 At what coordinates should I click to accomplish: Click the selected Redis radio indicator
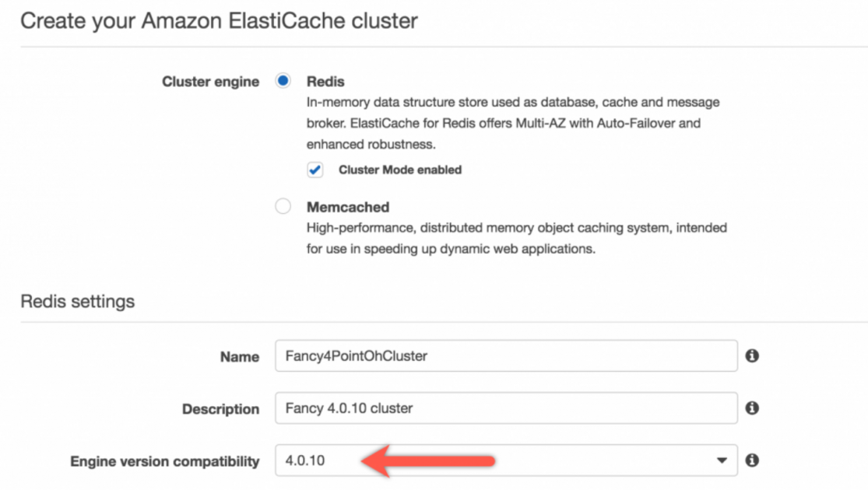coord(284,81)
